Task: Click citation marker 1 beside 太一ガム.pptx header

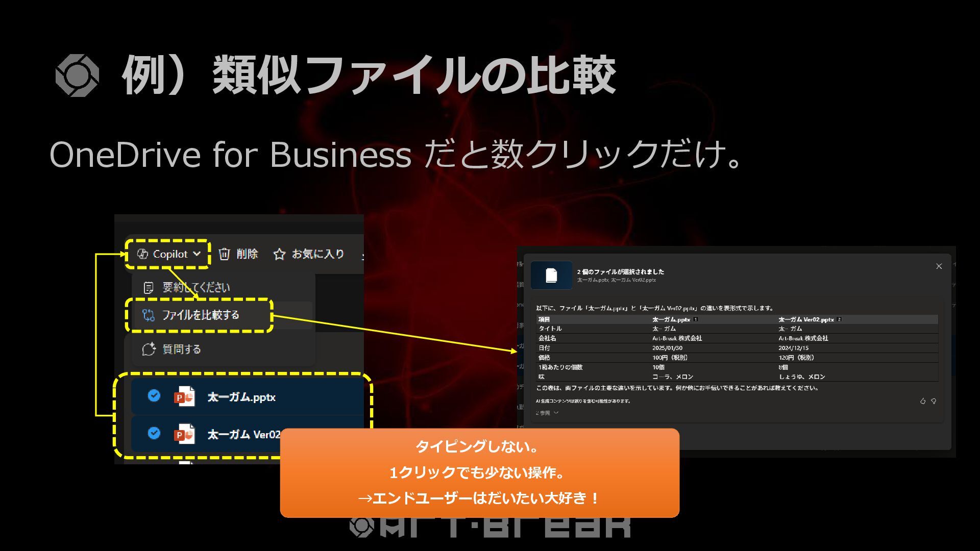Action: pos(696,319)
